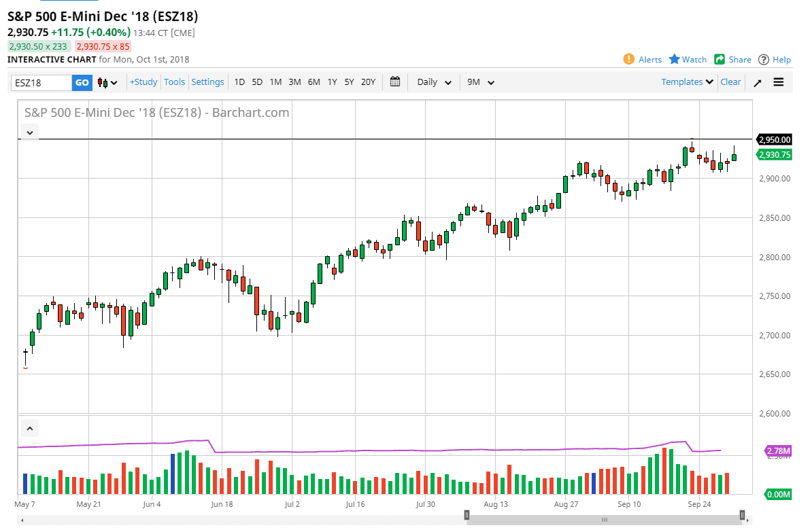Switch to the 1D timeframe
Viewport: 812px width, 532px height.
239,82
